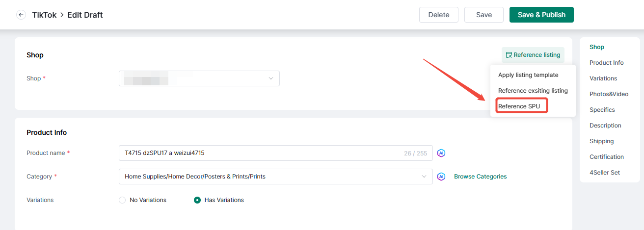Select the No Variations radio button
Image resolution: width=644 pixels, height=230 pixels.
pos(122,200)
